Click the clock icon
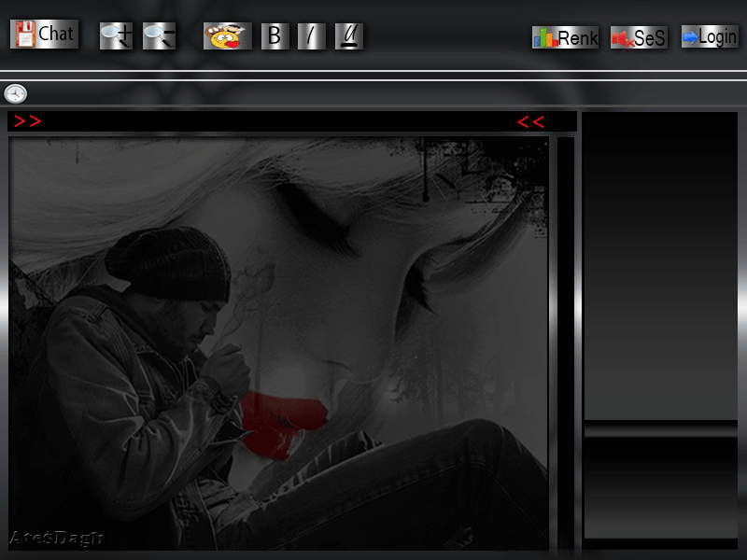 tap(15, 93)
